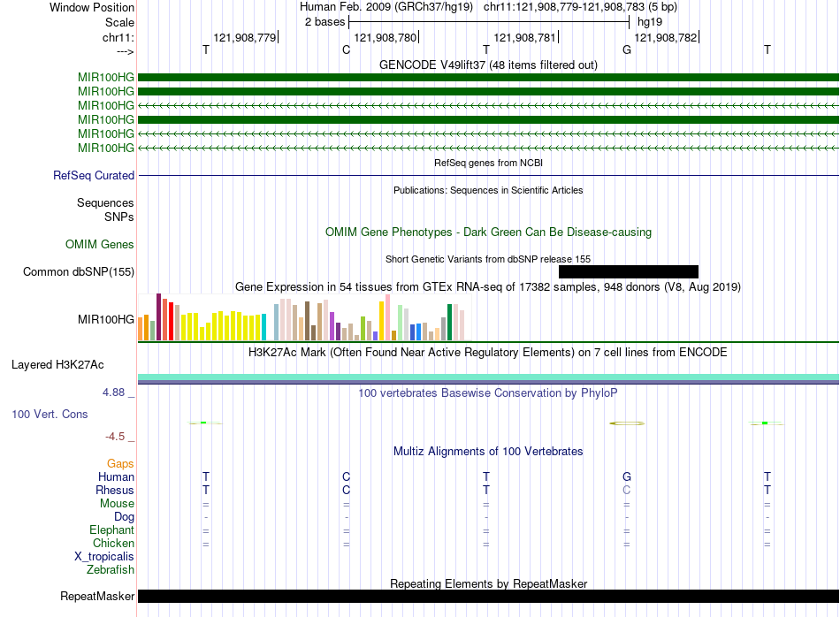Open RefSeq genes from NCBI track title
840x617 pixels.
[488, 163]
